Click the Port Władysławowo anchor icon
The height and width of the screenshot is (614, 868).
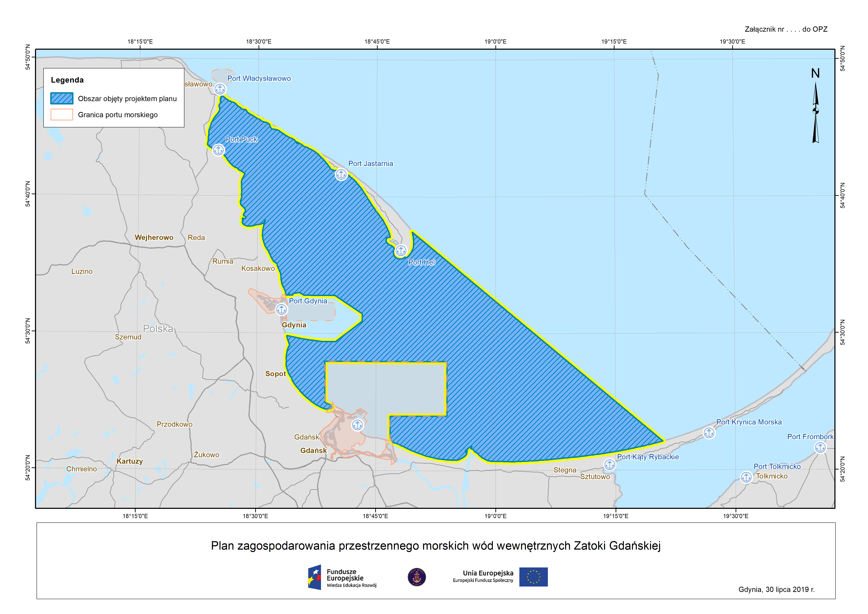220,89
